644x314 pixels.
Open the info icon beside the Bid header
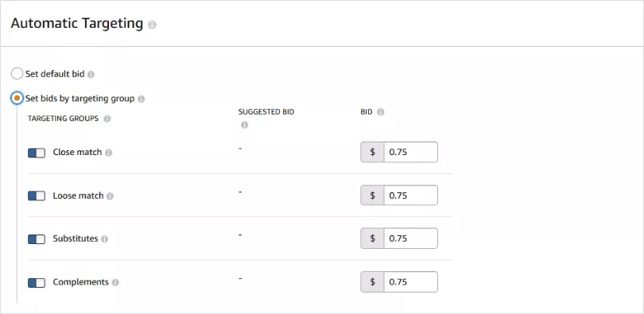coord(380,112)
